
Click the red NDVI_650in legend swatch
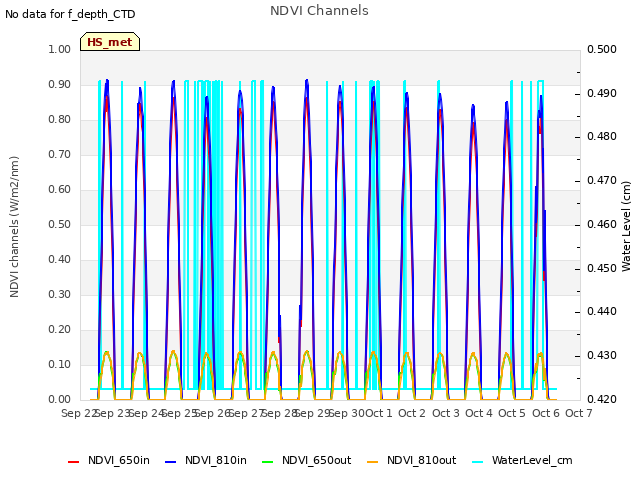[73, 462]
